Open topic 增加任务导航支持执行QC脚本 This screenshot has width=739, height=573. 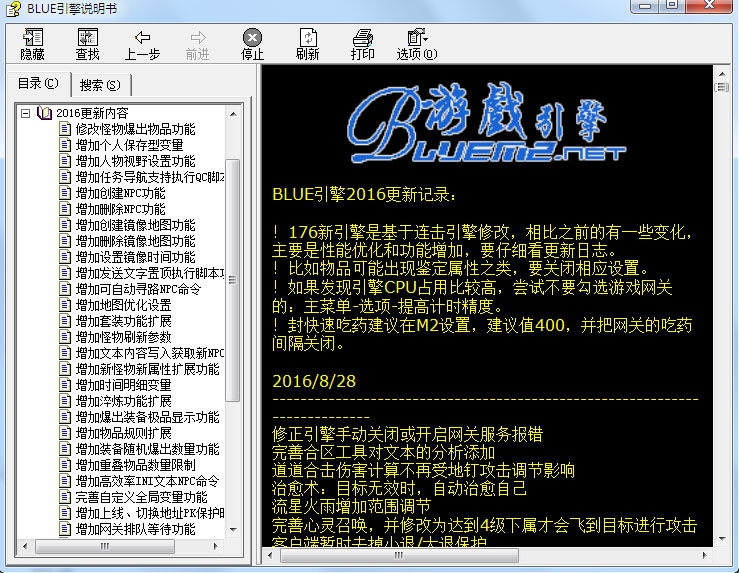[150, 177]
